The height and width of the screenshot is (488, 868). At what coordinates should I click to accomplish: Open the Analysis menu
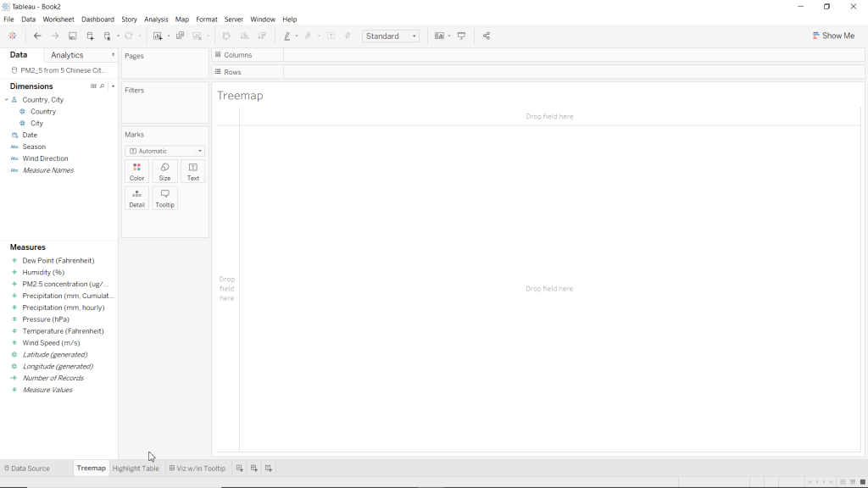click(156, 19)
